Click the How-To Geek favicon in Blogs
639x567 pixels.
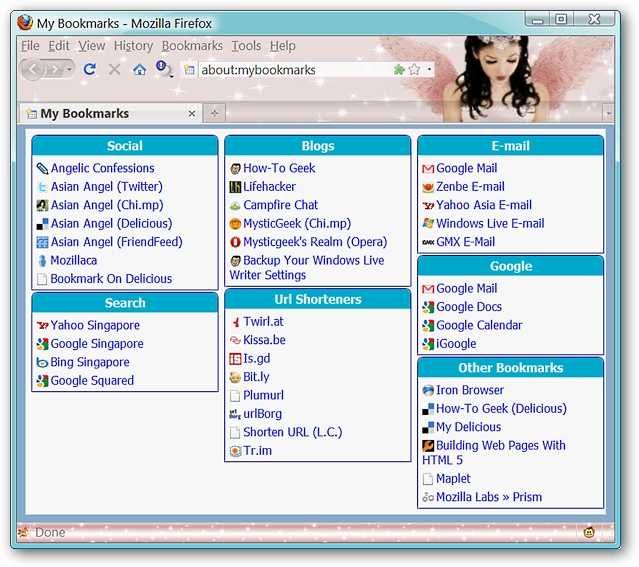(235, 169)
